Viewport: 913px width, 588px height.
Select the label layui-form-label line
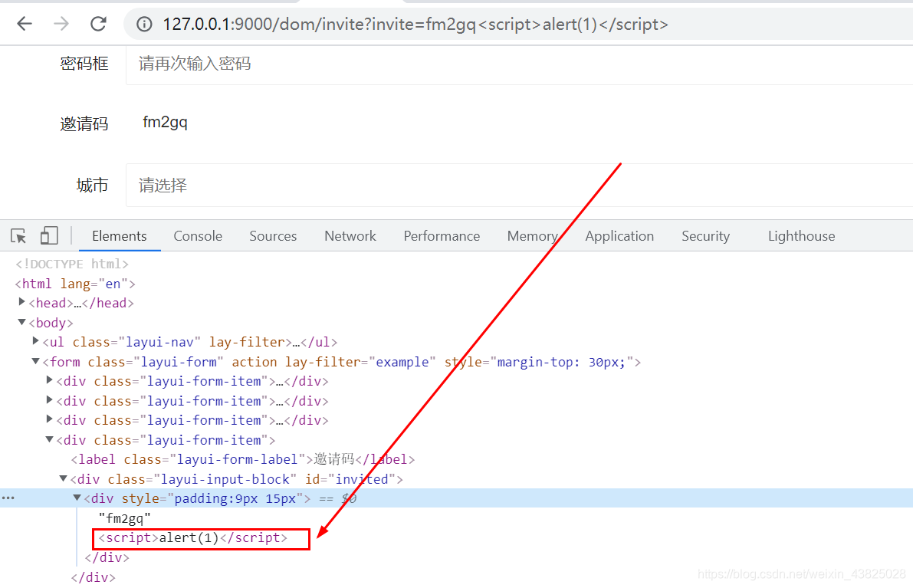coord(243,459)
